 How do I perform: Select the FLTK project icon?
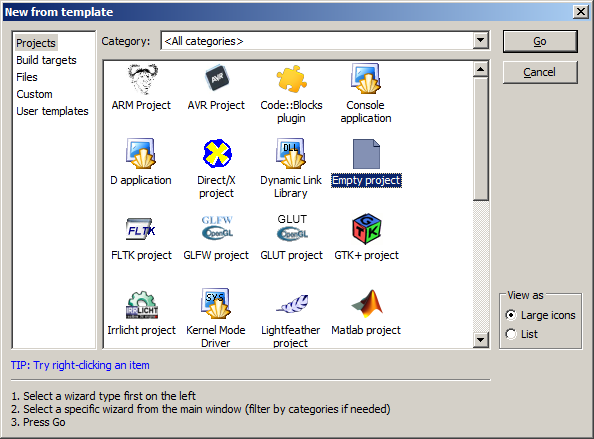click(141, 229)
